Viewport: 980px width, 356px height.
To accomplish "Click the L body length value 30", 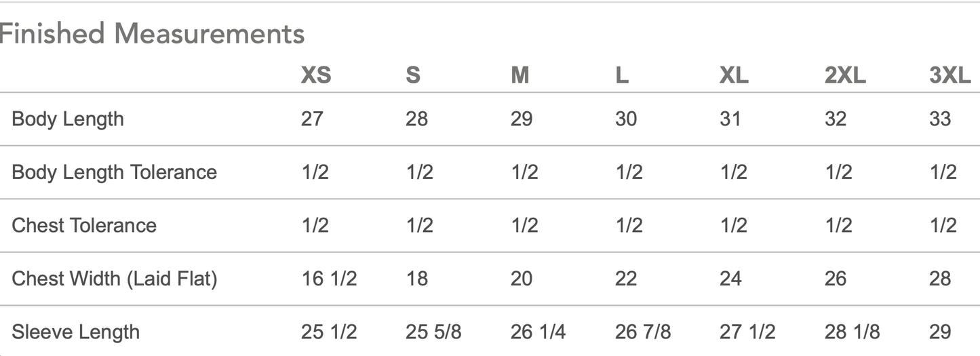I will click(x=626, y=119).
